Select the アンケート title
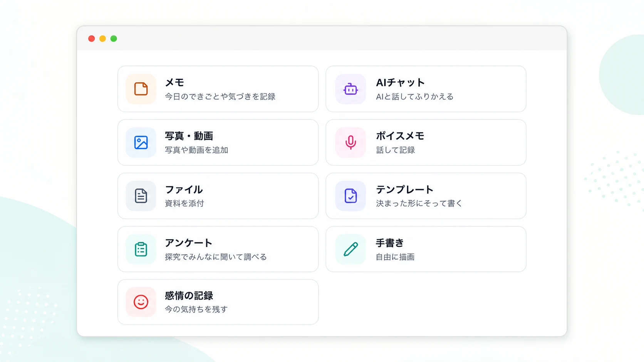Viewport: 644px width, 362px height. pos(189,243)
